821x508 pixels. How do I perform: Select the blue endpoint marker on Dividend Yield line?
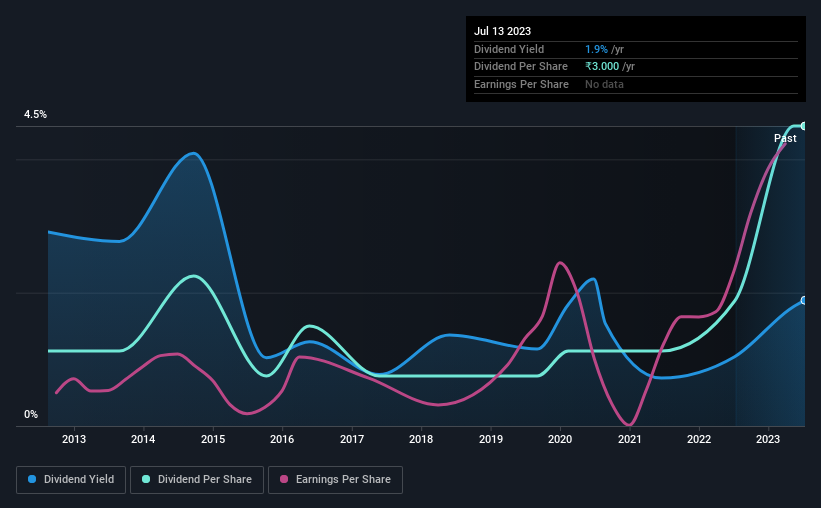tap(804, 301)
